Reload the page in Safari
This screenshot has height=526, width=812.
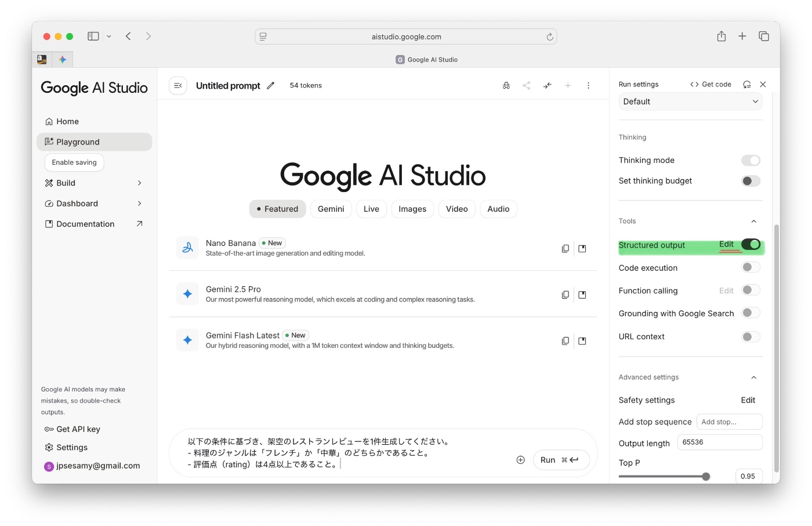pos(550,37)
